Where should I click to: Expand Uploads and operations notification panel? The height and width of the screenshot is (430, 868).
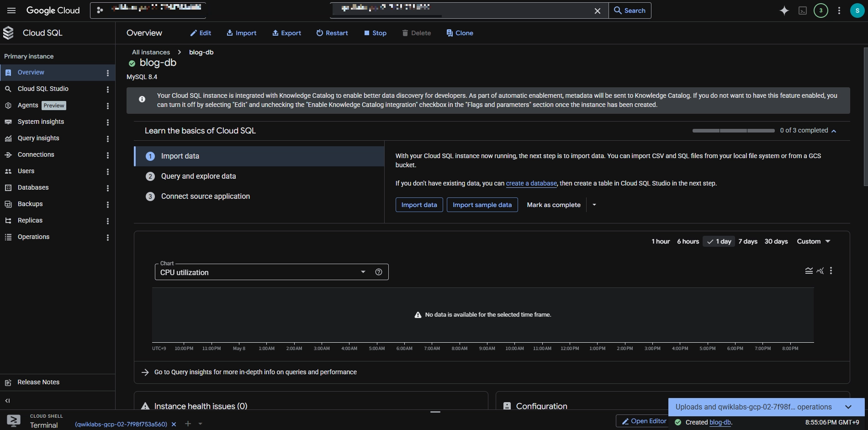pyautogui.click(x=848, y=407)
